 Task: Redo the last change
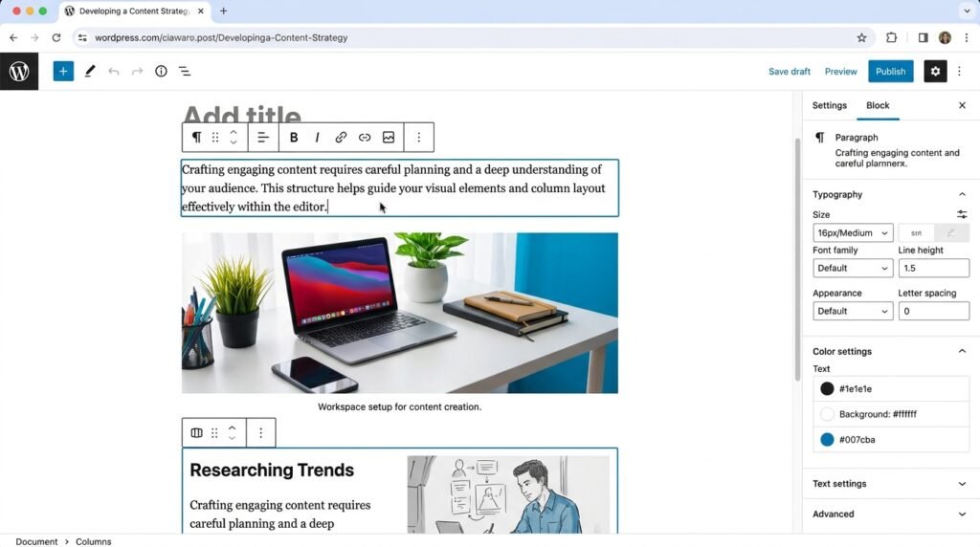click(x=137, y=71)
